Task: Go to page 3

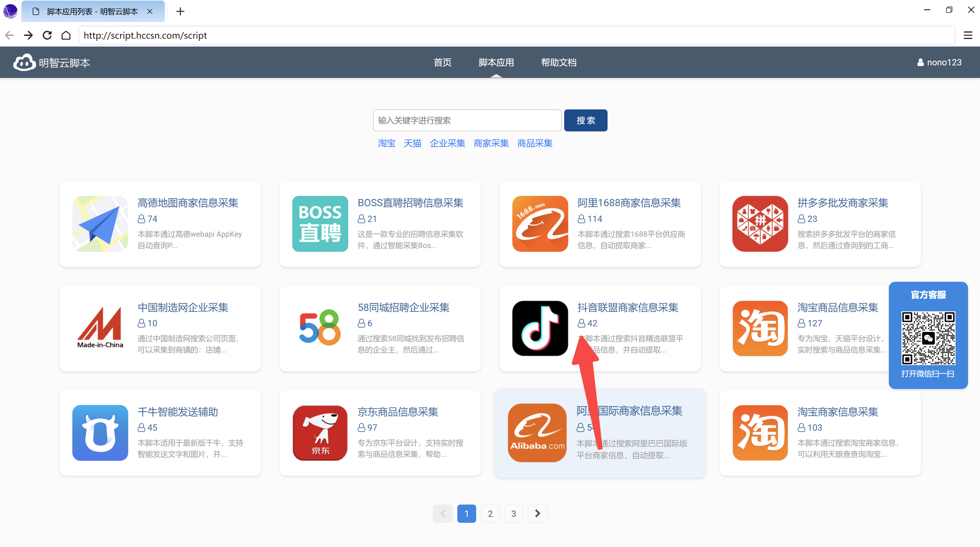Action: [x=514, y=514]
